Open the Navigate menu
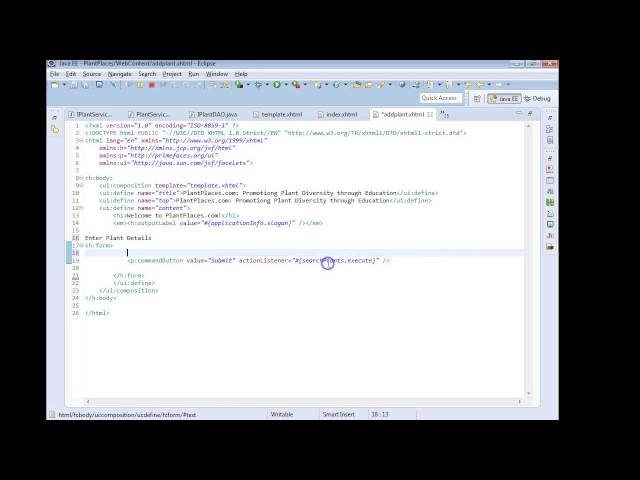640x480 pixels. point(120,74)
